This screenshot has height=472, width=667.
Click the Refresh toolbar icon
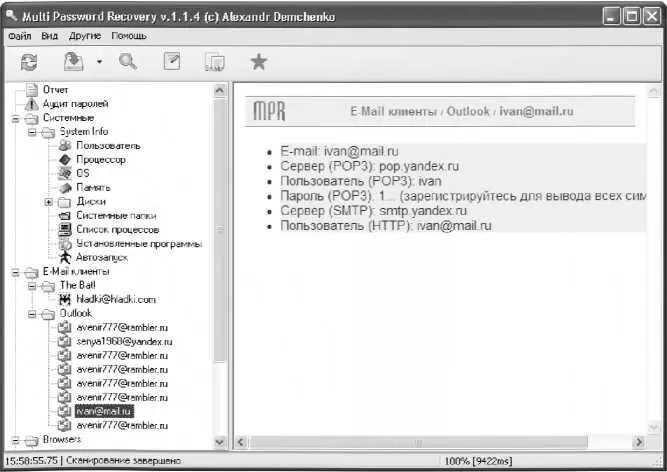(x=29, y=63)
